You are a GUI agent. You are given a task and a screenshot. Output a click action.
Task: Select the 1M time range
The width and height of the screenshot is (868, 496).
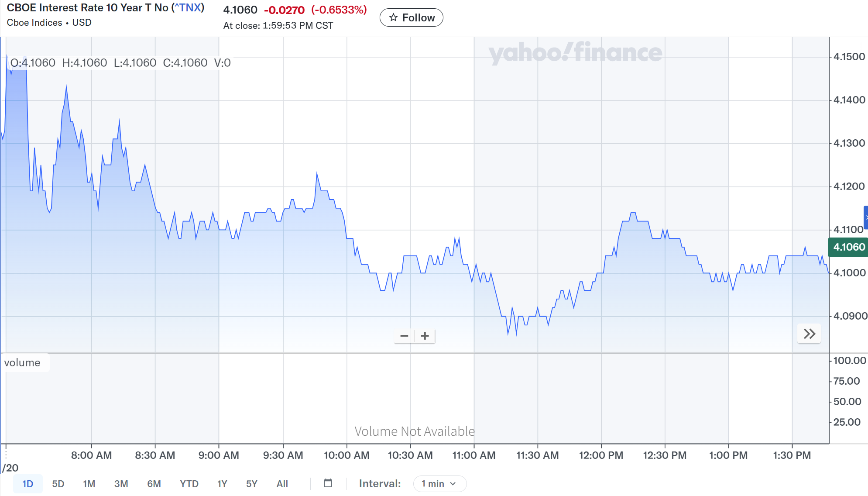click(89, 484)
